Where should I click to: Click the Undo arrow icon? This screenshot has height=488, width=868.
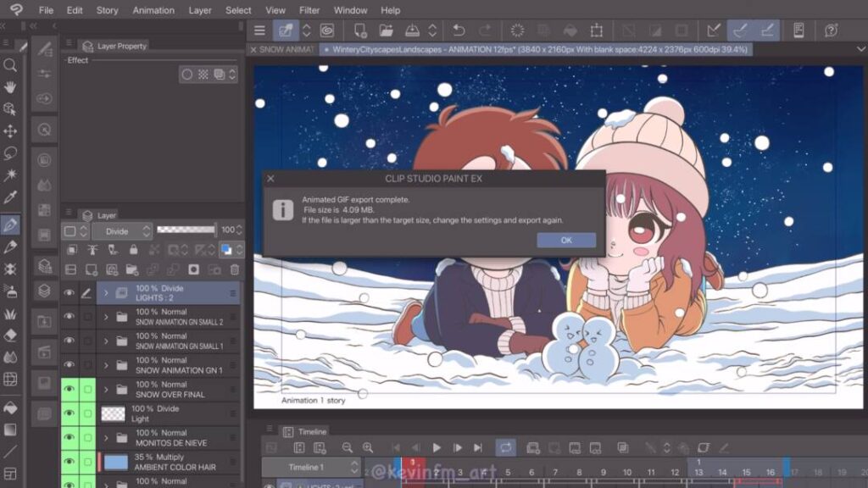click(x=459, y=30)
